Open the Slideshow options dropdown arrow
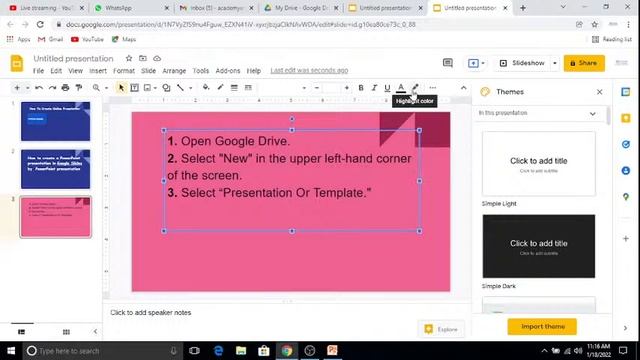 click(x=554, y=63)
